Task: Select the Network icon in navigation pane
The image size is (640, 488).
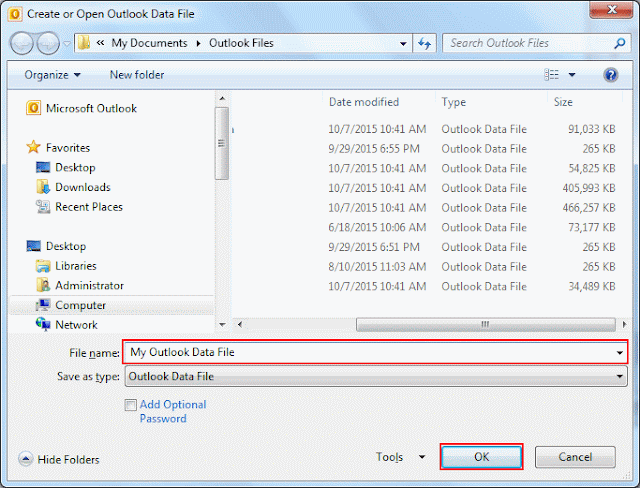Action: click(43, 324)
